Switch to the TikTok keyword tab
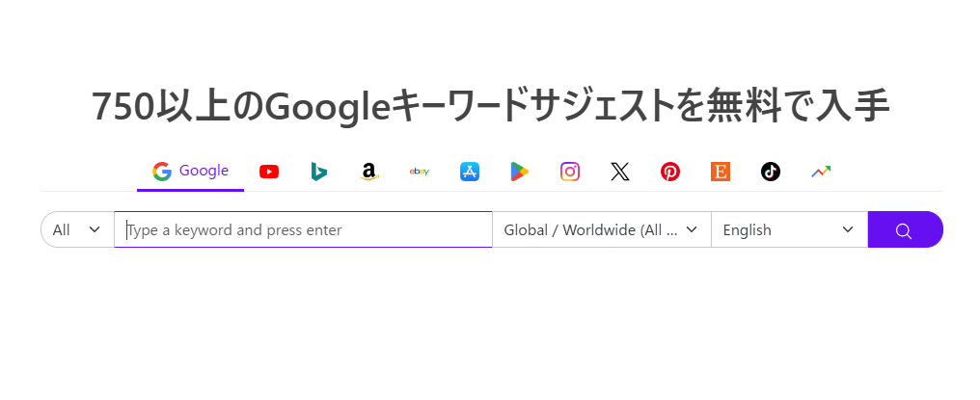The width and height of the screenshot is (980, 400). click(770, 172)
